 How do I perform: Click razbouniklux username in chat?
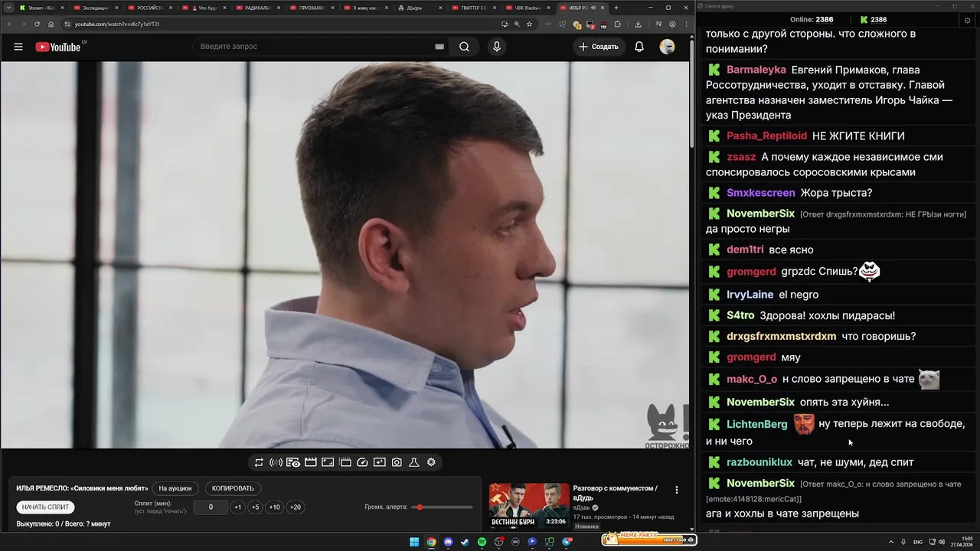pos(759,462)
